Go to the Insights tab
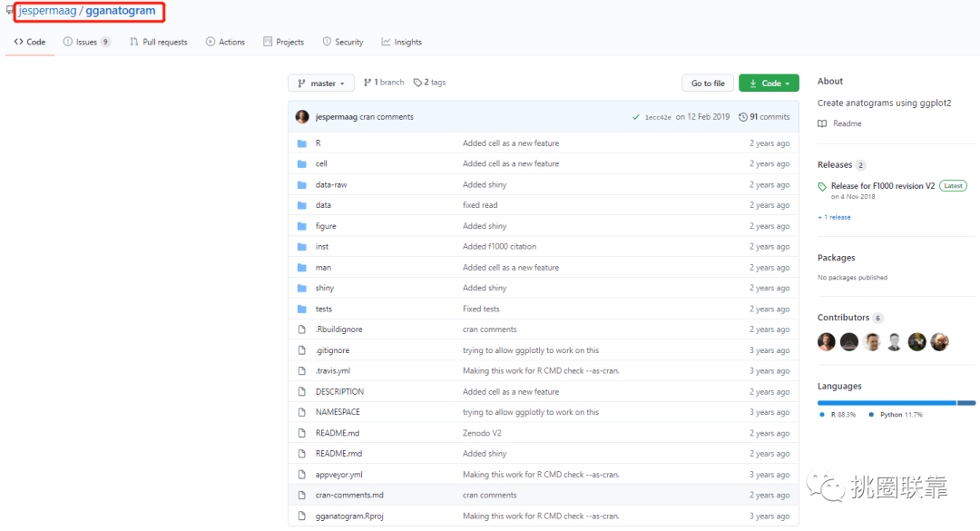 click(x=402, y=42)
